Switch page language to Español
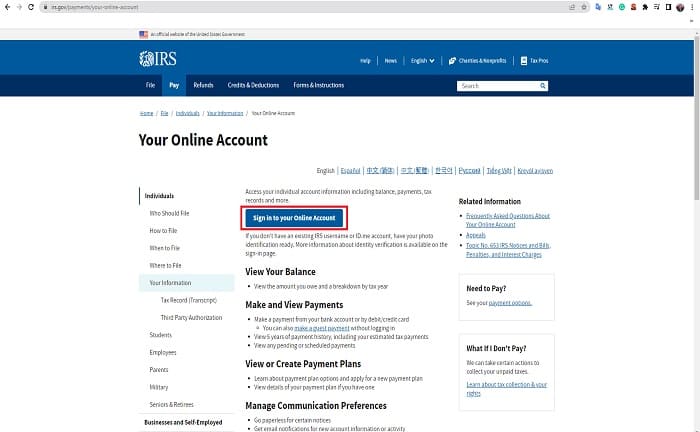The image size is (700, 432). pyautogui.click(x=350, y=171)
